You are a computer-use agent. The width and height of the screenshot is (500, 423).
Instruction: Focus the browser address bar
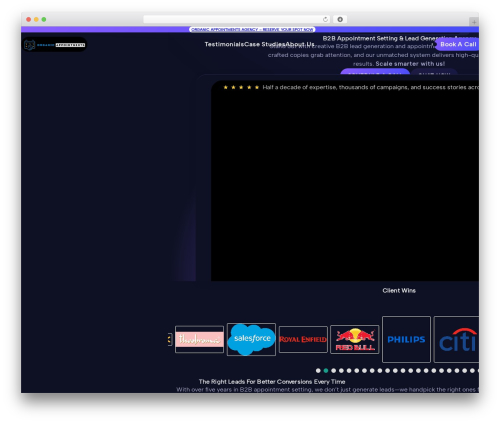[x=236, y=19]
